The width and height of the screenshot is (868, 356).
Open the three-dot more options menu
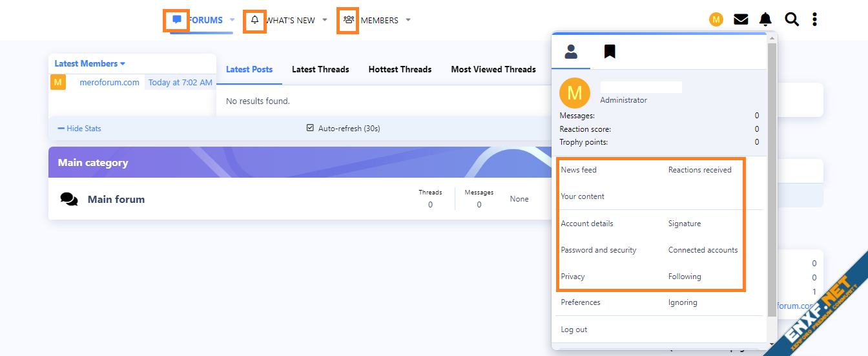(x=814, y=19)
